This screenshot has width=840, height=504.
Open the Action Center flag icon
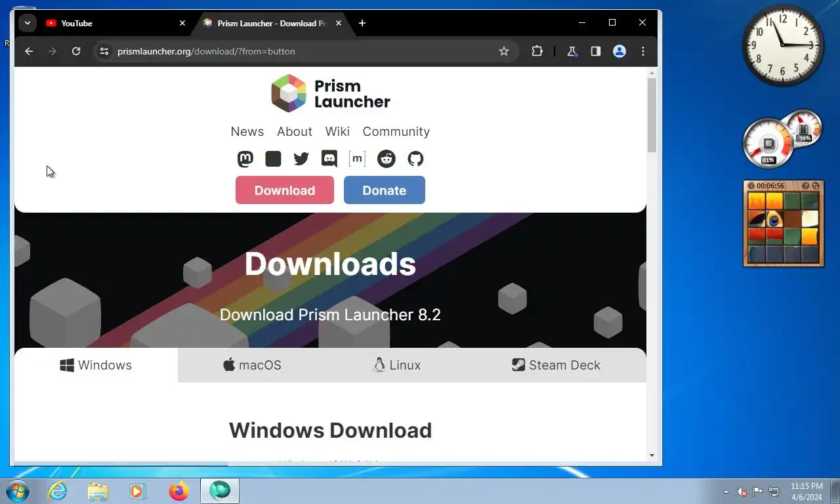[758, 492]
